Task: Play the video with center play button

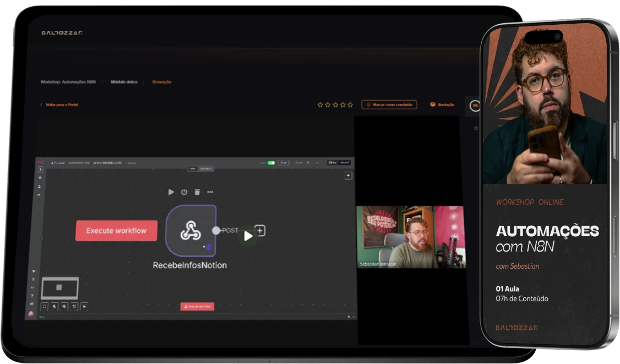Action: coord(248,236)
